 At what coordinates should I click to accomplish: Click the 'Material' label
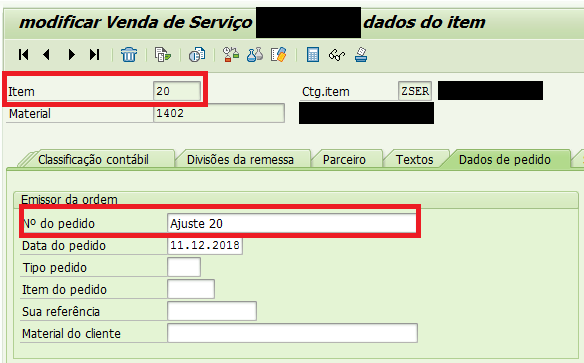pos(30,114)
